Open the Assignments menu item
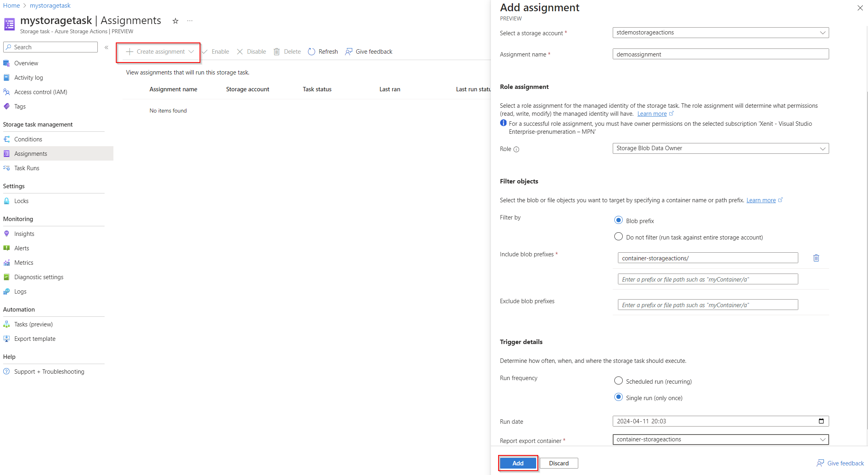 57,154
